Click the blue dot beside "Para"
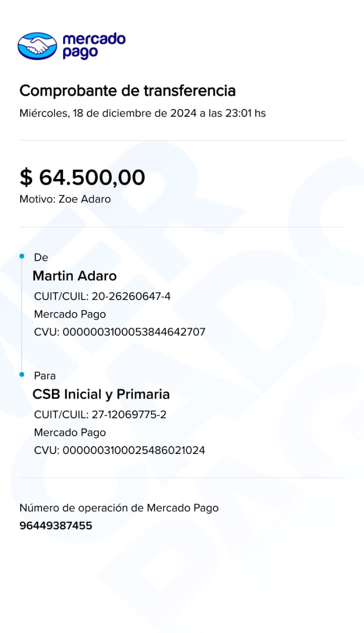 coord(22,375)
